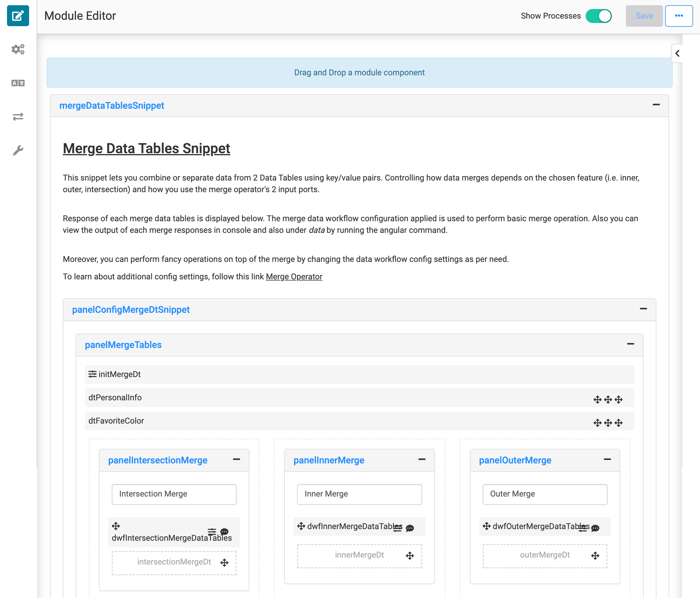
Task: Open the arrows data exchange sidebar icon
Action: [x=18, y=117]
